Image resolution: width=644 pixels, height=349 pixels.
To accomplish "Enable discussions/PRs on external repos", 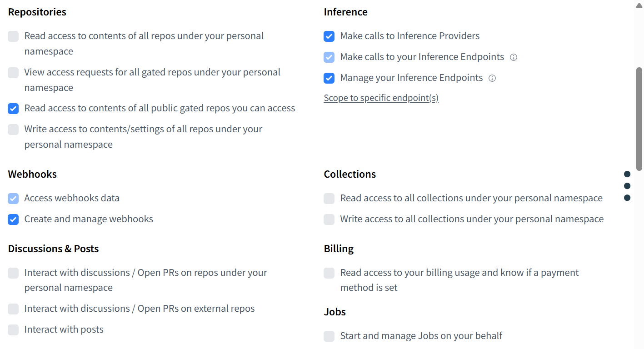I will (x=13, y=309).
